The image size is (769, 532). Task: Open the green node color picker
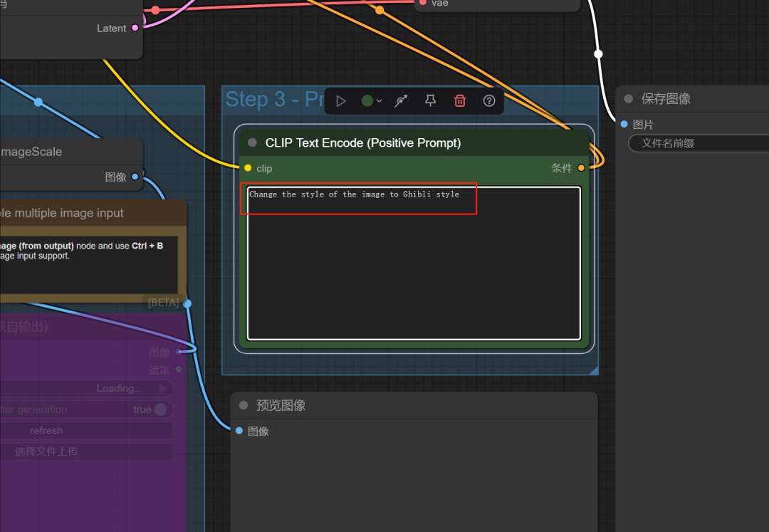(x=367, y=100)
